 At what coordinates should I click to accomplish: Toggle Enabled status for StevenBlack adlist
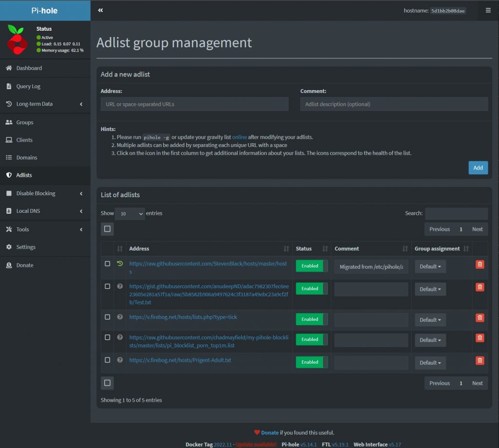[311, 266]
